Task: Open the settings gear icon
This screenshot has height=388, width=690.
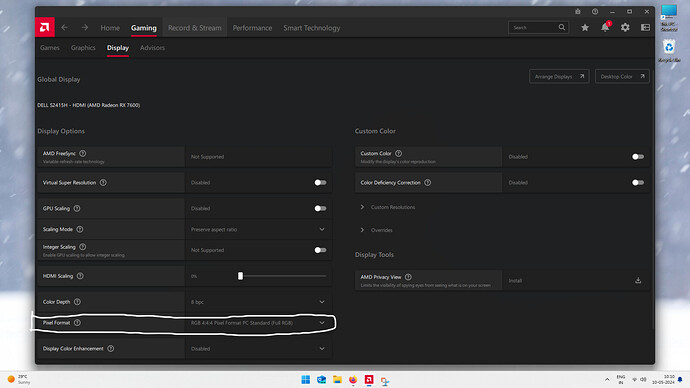Action: [x=625, y=27]
